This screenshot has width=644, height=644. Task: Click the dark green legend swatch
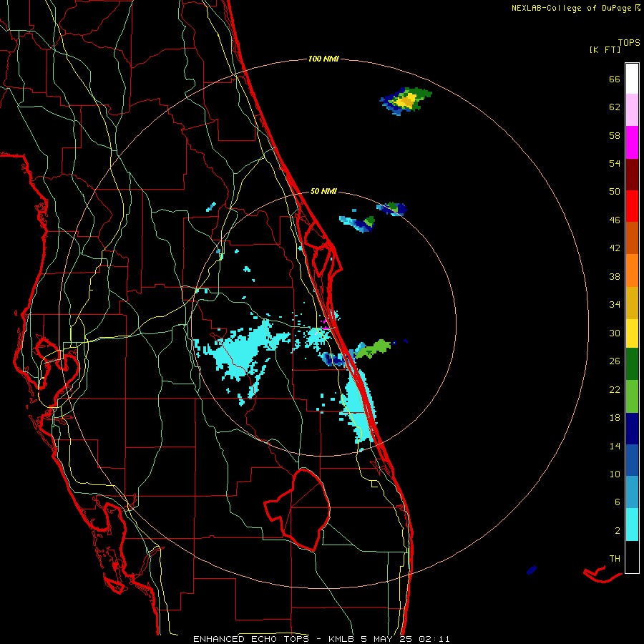632,364
